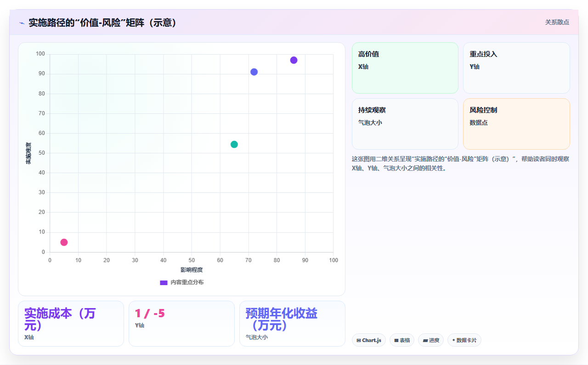The width and height of the screenshot is (588, 365).
Task: Open the 风险控制 card
Action: (x=516, y=124)
